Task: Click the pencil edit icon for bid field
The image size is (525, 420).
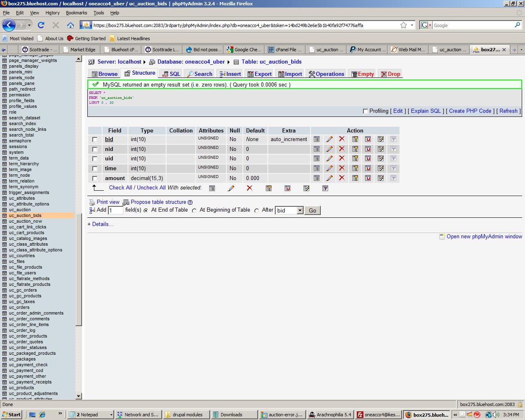Action: 329,139
